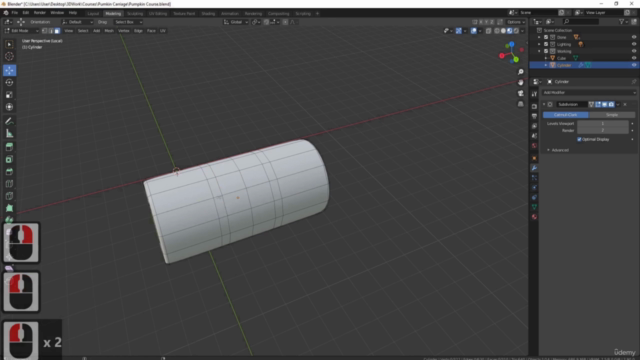Toggle X-ray display in viewport header

(488, 31)
